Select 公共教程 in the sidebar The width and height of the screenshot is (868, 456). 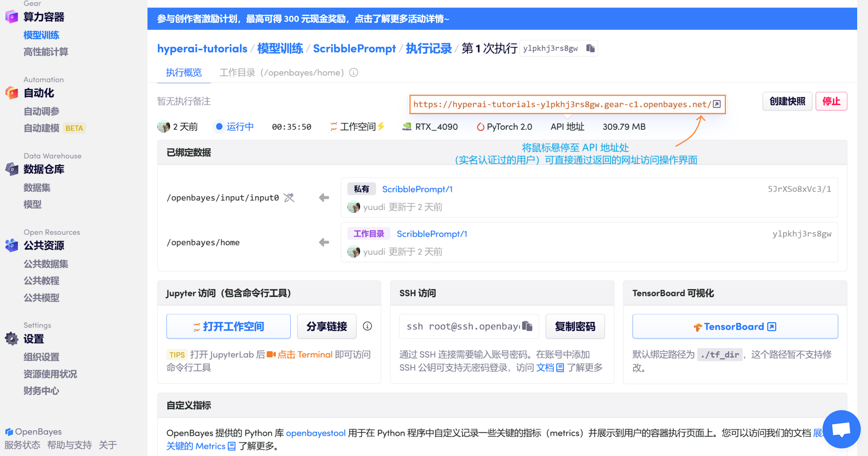(42, 281)
